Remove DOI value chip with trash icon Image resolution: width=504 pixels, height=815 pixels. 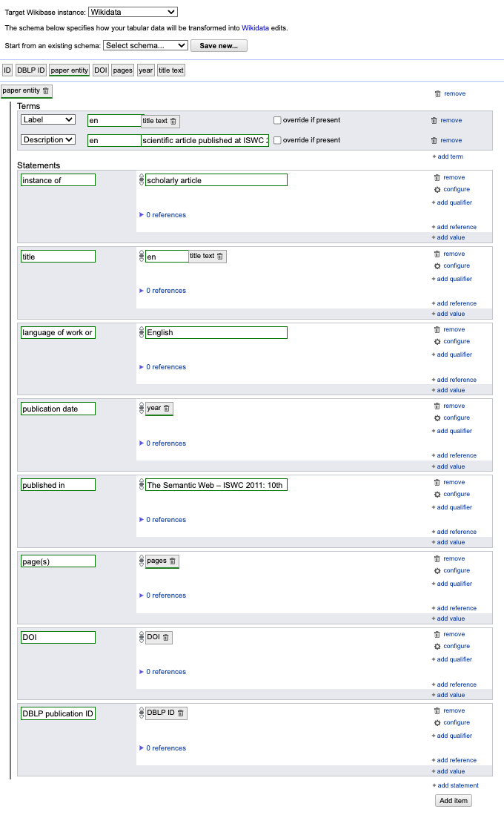166,638
